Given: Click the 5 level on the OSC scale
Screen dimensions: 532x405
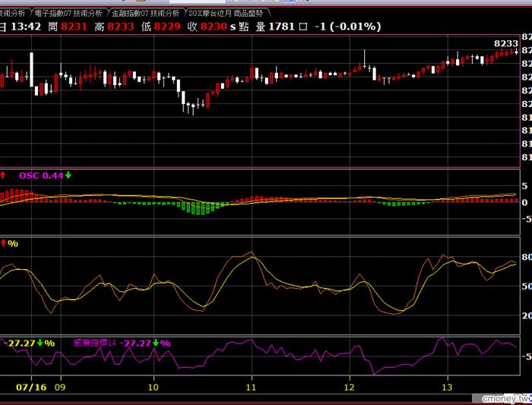Looking at the screenshot, I should click(x=525, y=186).
